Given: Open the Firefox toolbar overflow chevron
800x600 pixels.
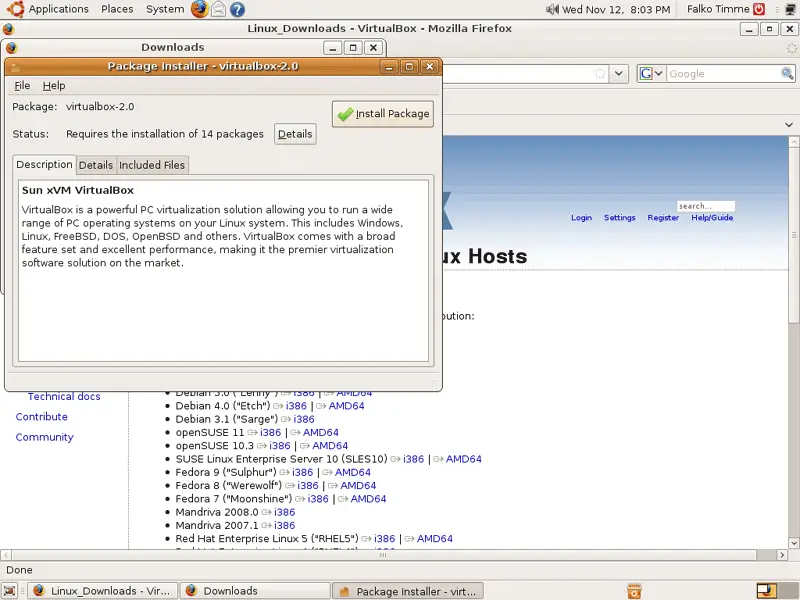Looking at the screenshot, I should click(789, 124).
